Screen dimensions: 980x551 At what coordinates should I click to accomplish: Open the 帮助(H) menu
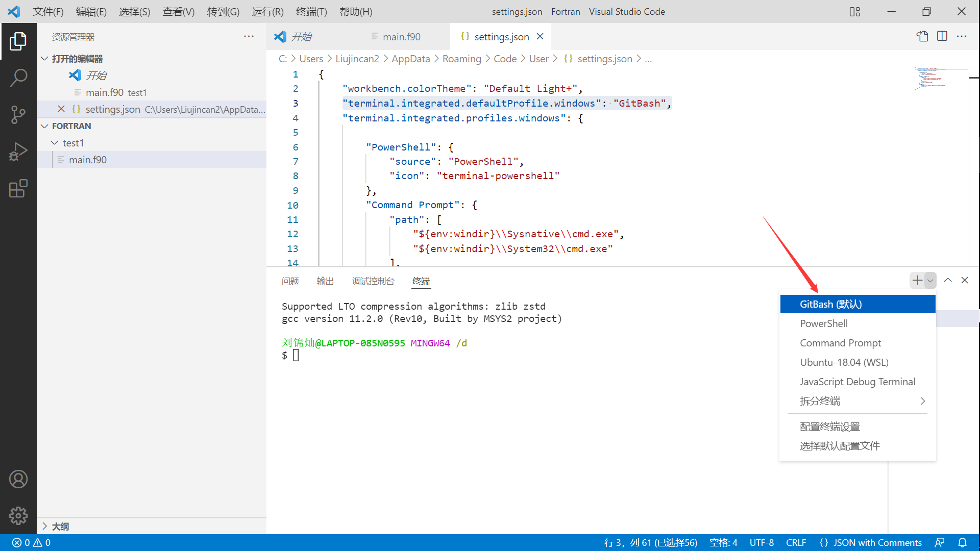tap(356, 11)
